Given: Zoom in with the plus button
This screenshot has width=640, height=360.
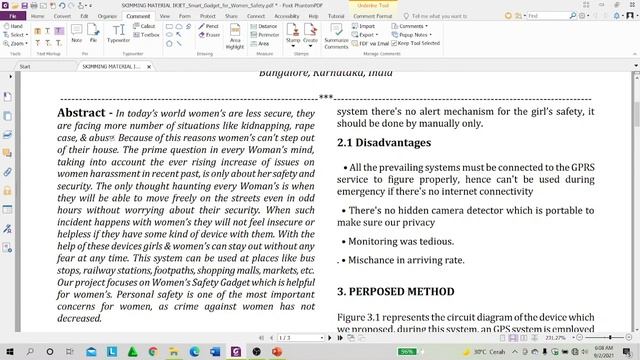Looking at the screenshot, I should pos(629,338).
